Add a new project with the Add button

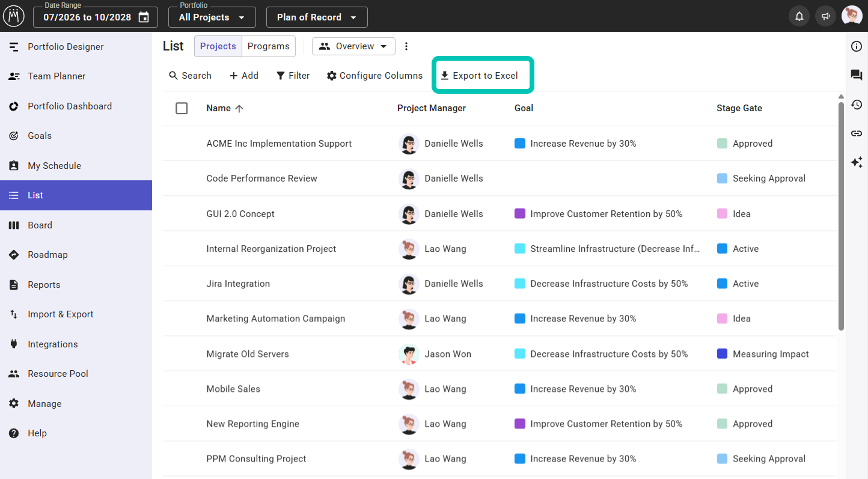(x=244, y=76)
